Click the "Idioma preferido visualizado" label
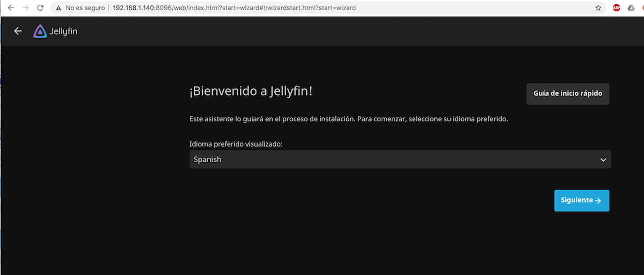This screenshot has height=275, width=644. coord(236,144)
